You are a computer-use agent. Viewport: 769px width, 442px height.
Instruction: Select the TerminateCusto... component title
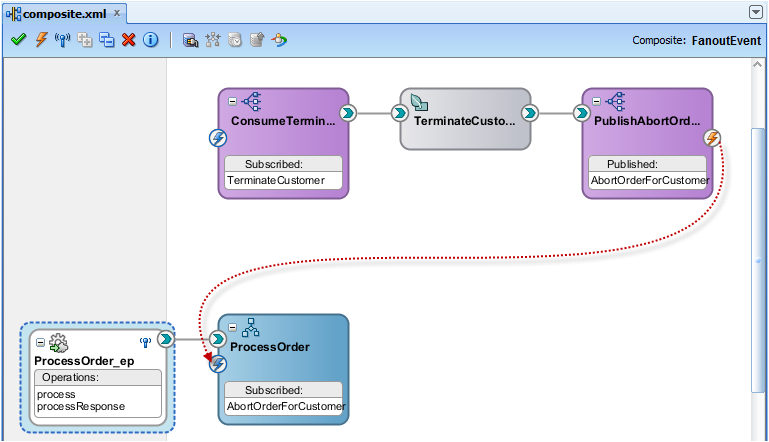point(464,121)
